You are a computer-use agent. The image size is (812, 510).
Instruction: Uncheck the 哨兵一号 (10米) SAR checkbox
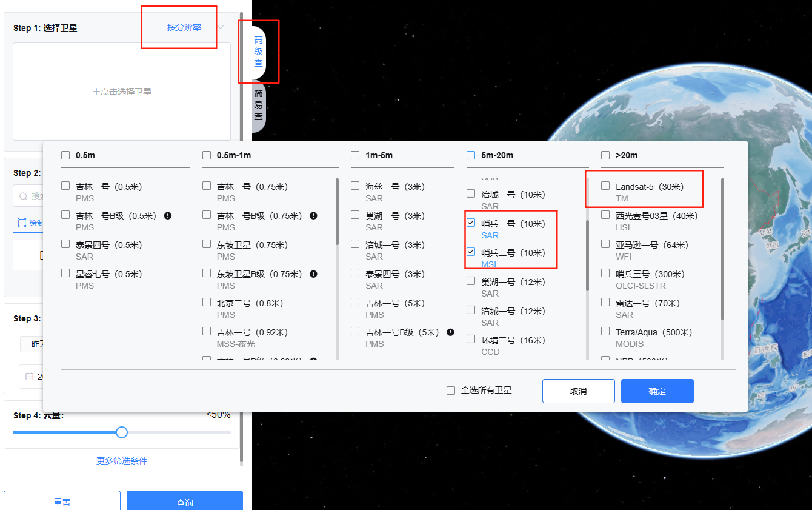(471, 223)
